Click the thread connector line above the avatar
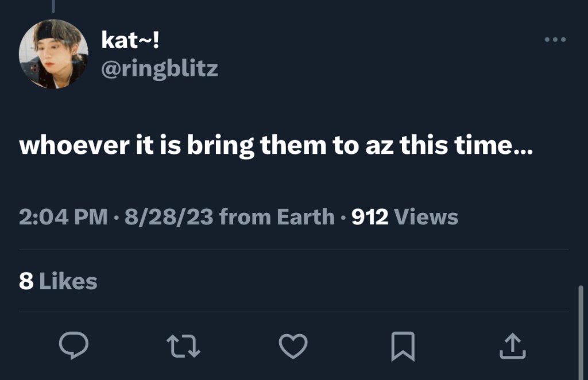 53,6
